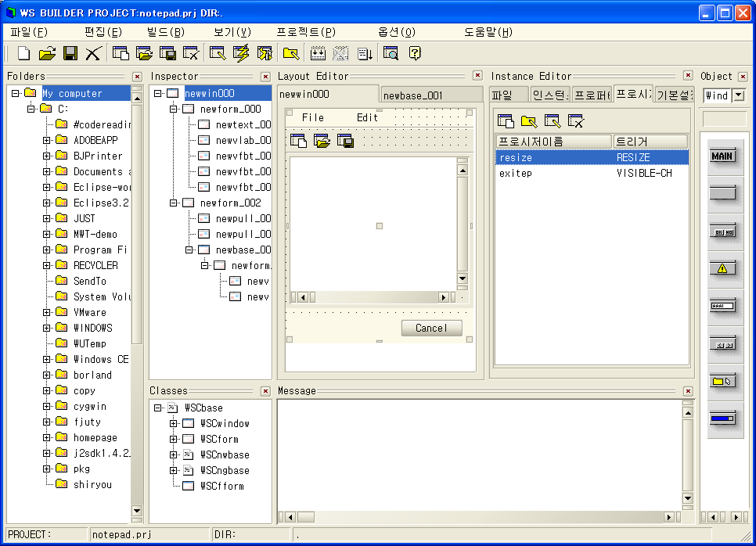Viewport: 756px width, 546px height.
Task: Close the Folders panel
Action: click(138, 77)
